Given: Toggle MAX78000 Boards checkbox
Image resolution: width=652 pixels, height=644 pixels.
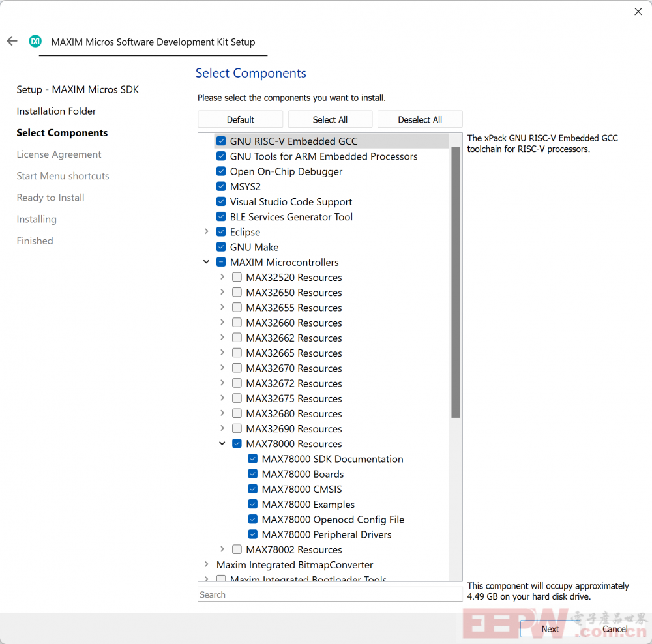Looking at the screenshot, I should point(253,473).
